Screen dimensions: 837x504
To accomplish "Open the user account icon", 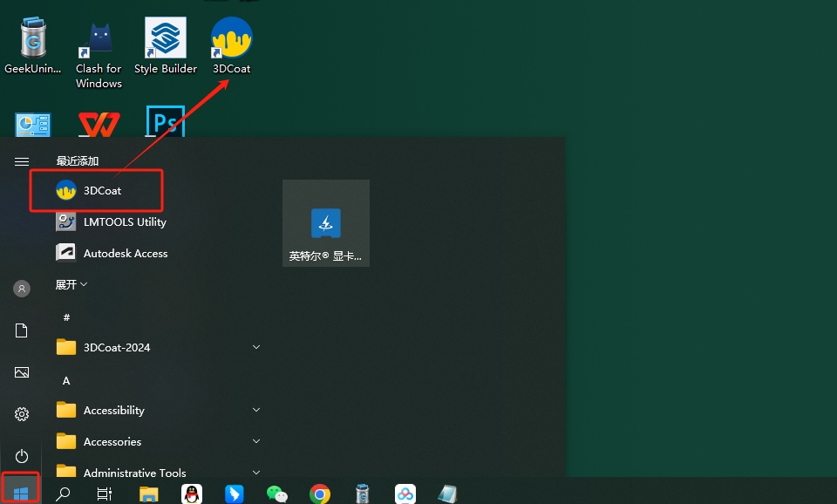I will (21, 289).
